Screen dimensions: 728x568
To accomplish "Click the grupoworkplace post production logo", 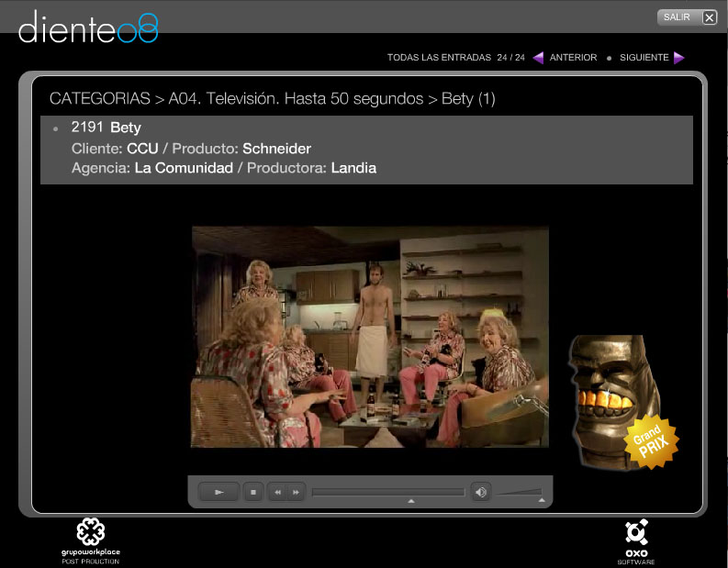I will (x=91, y=540).
